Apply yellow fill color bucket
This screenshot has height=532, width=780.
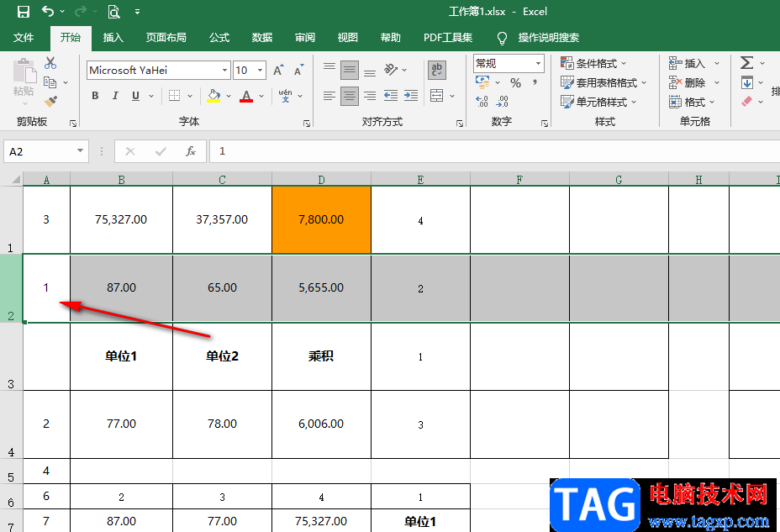tap(213, 96)
